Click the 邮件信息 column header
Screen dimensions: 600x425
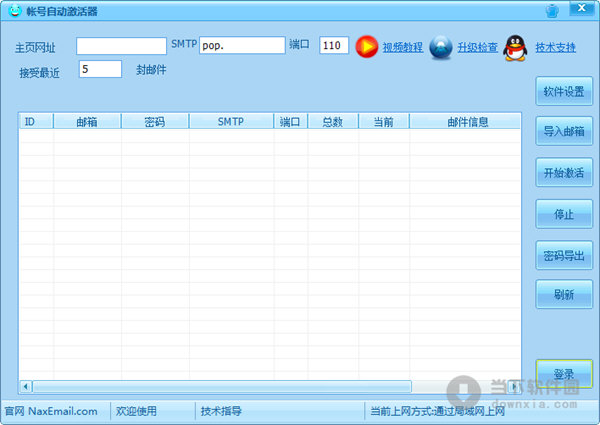(465, 121)
